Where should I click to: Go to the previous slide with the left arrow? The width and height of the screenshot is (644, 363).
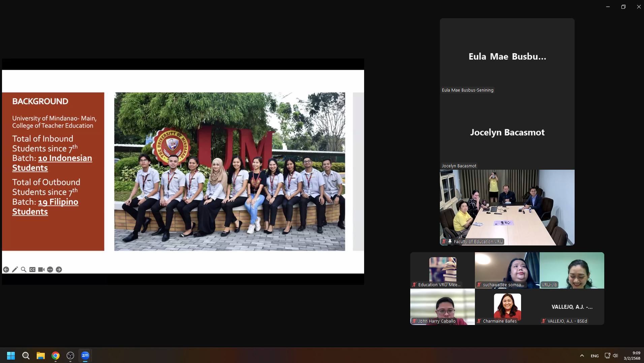6,269
